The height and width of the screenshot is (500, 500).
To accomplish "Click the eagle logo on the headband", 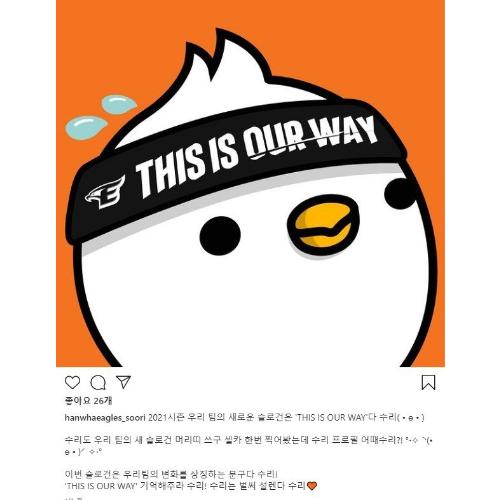I will [105, 192].
